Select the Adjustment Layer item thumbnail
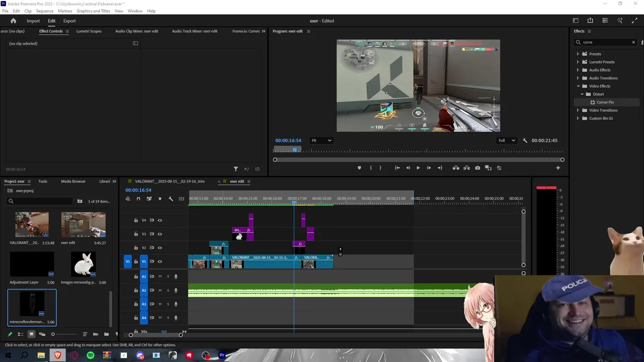This screenshot has height=362, width=644. (x=32, y=264)
